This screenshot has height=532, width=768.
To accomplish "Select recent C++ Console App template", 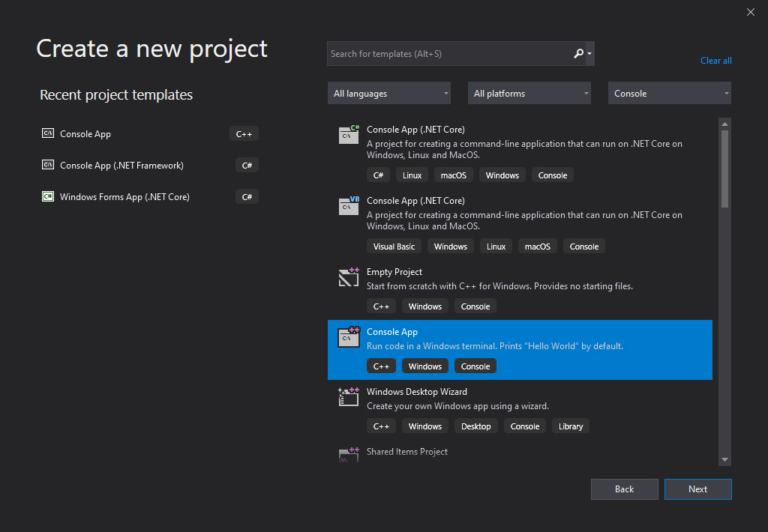I will click(x=85, y=134).
